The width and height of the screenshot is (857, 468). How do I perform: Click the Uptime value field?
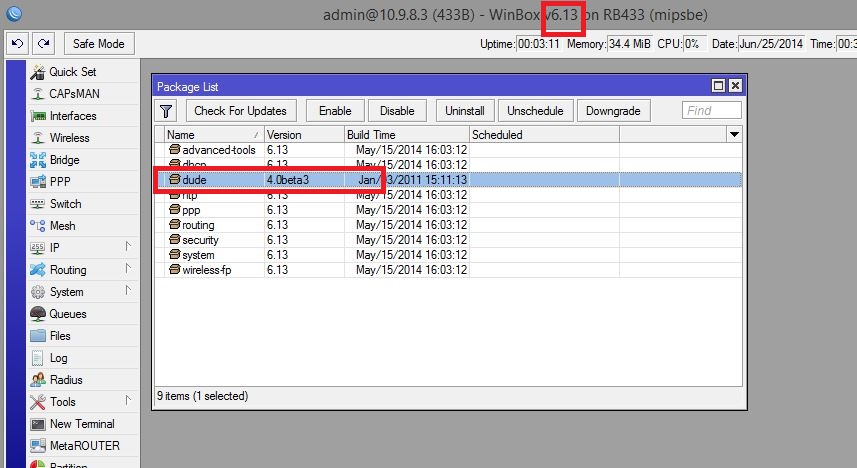538,44
